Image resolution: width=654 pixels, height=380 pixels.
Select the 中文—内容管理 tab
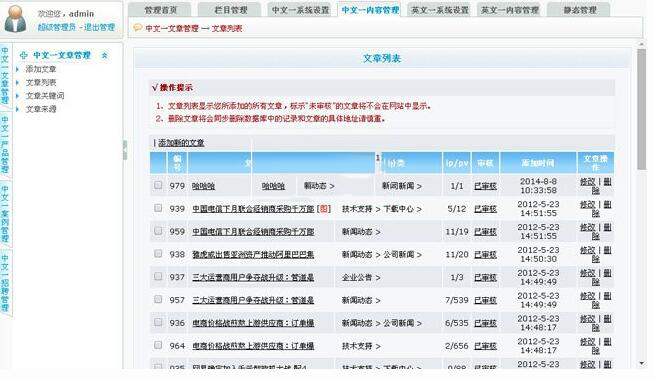(370, 10)
